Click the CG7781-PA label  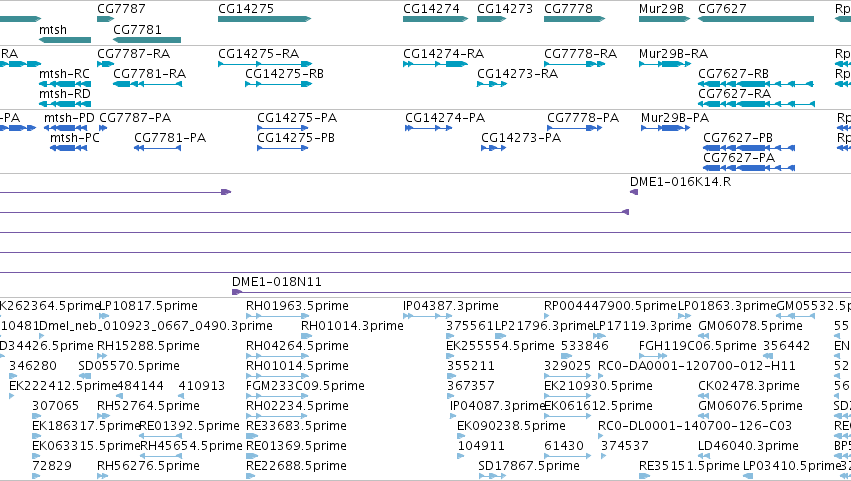pos(170,138)
